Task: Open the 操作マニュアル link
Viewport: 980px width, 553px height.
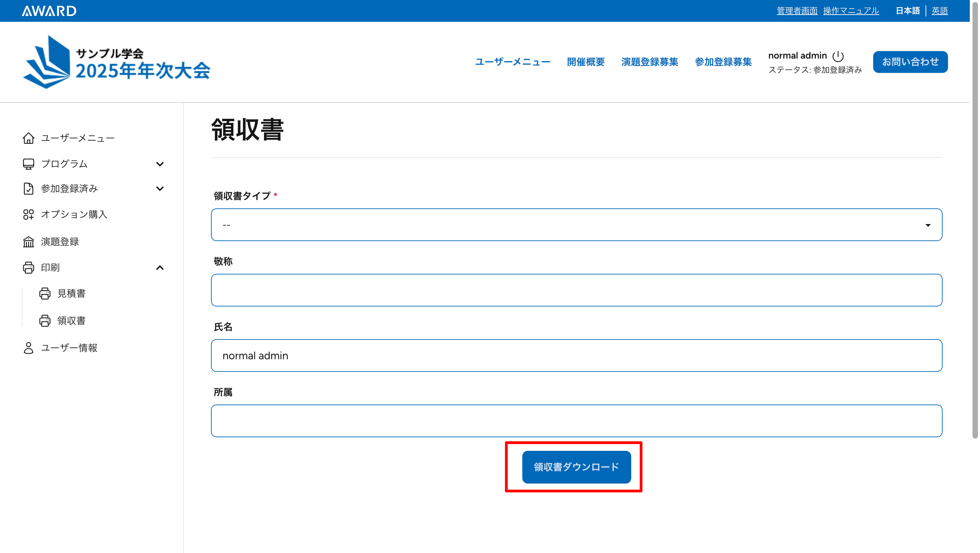Action: (851, 11)
